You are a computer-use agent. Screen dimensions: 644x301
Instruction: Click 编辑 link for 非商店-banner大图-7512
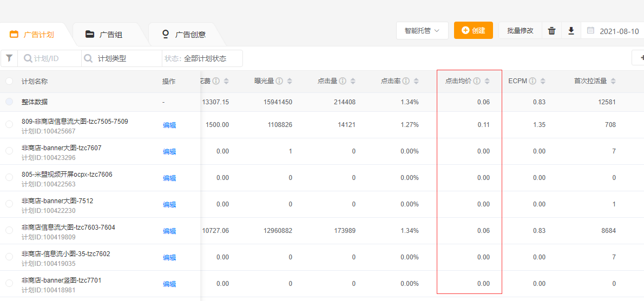click(169, 204)
